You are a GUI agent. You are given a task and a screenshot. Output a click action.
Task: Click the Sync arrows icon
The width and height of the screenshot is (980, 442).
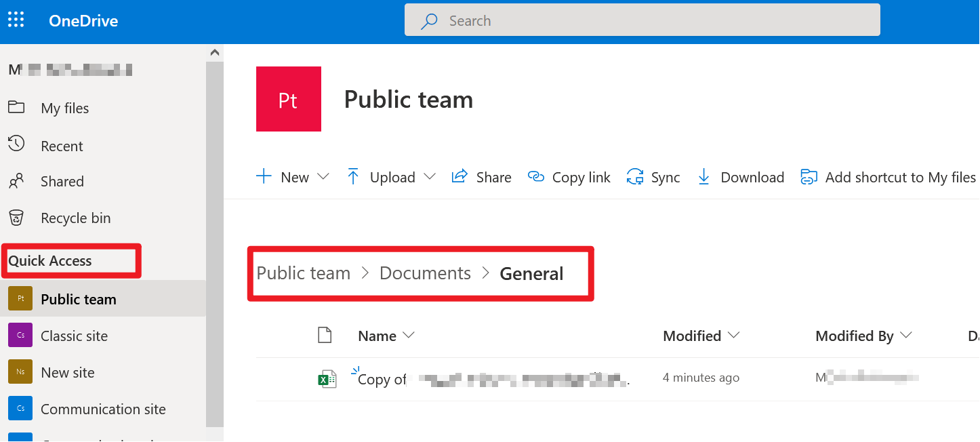[635, 177]
